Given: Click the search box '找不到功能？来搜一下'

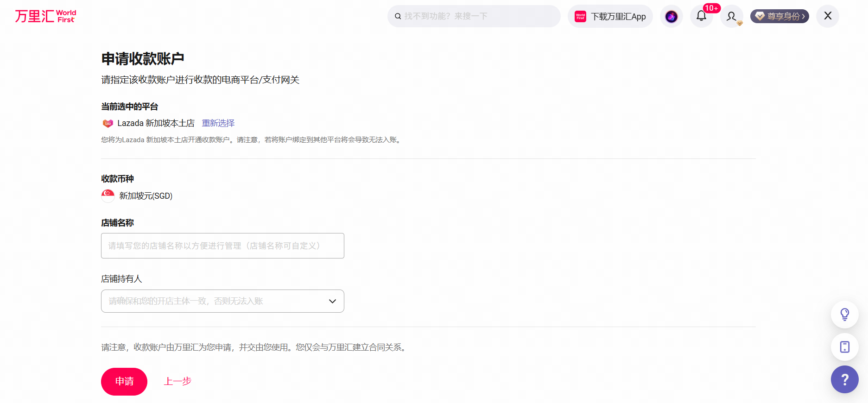Looking at the screenshot, I should [474, 16].
